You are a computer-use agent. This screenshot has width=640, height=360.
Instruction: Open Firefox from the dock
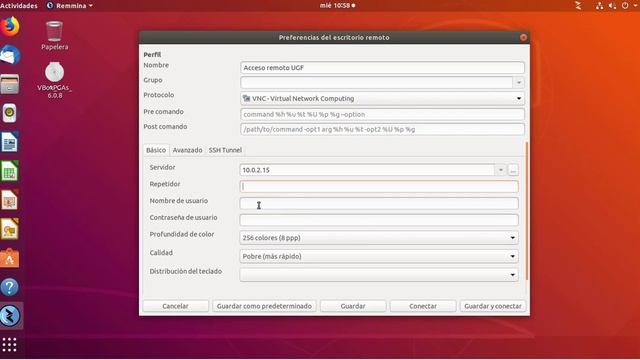pyautogui.click(x=10, y=27)
